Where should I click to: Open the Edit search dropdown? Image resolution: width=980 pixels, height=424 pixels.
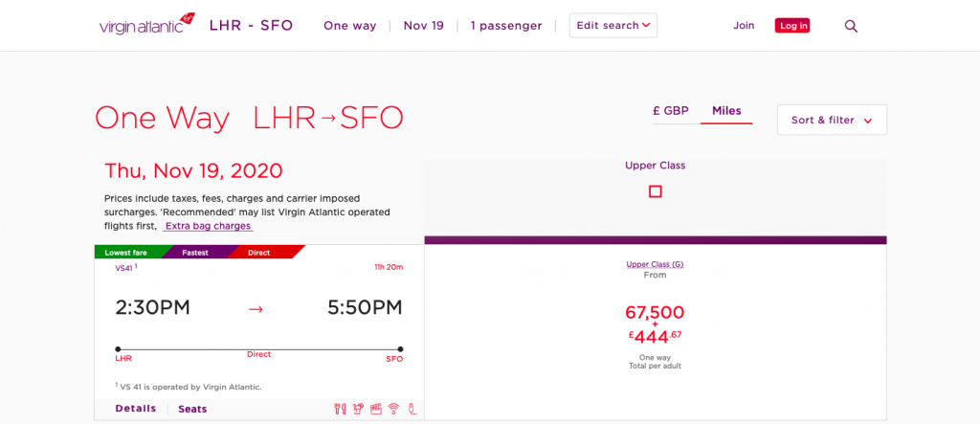pos(613,26)
